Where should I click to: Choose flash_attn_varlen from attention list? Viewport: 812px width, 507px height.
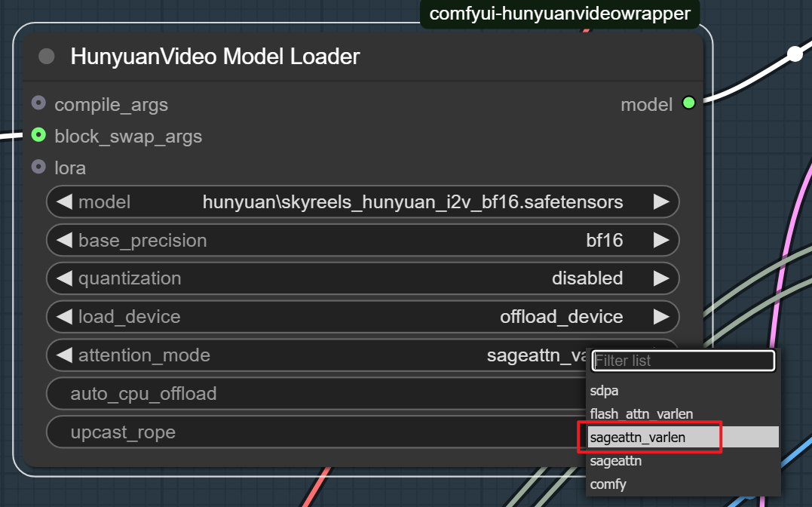[683, 413]
